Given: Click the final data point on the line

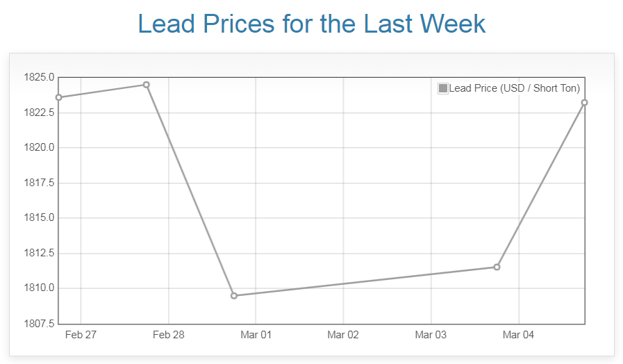Looking at the screenshot, I should pos(585,103).
